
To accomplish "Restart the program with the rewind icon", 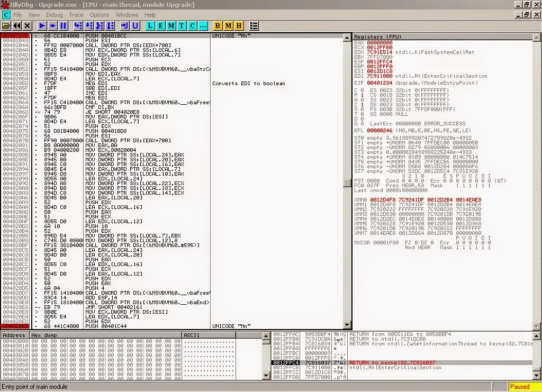I will pos(16,26).
